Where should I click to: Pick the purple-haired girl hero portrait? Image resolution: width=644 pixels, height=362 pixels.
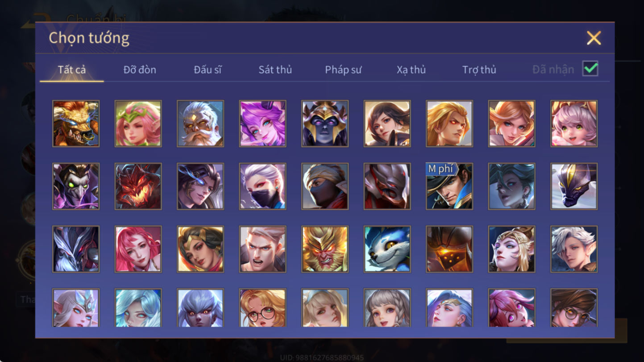[263, 123]
